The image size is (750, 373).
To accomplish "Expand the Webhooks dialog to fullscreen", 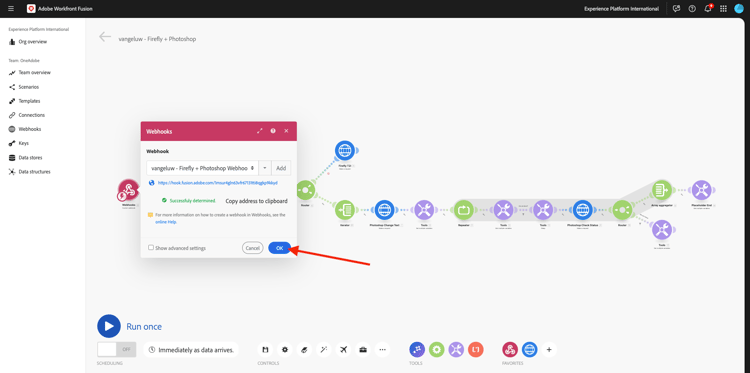I will point(260,131).
